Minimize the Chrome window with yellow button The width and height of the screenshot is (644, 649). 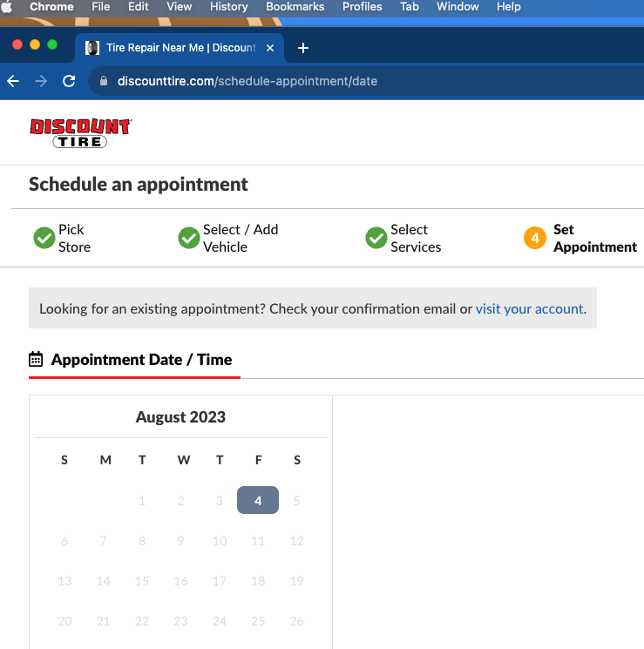[35, 44]
